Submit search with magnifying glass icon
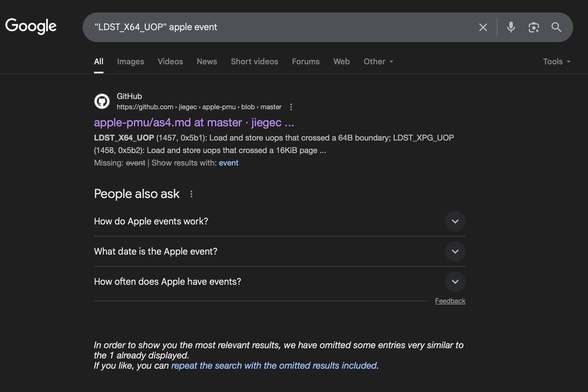 point(556,27)
